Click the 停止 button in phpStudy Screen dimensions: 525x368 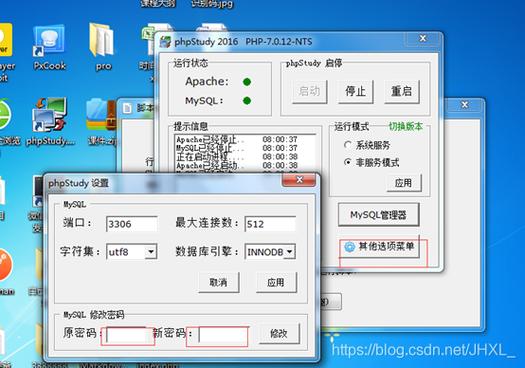coord(356,91)
